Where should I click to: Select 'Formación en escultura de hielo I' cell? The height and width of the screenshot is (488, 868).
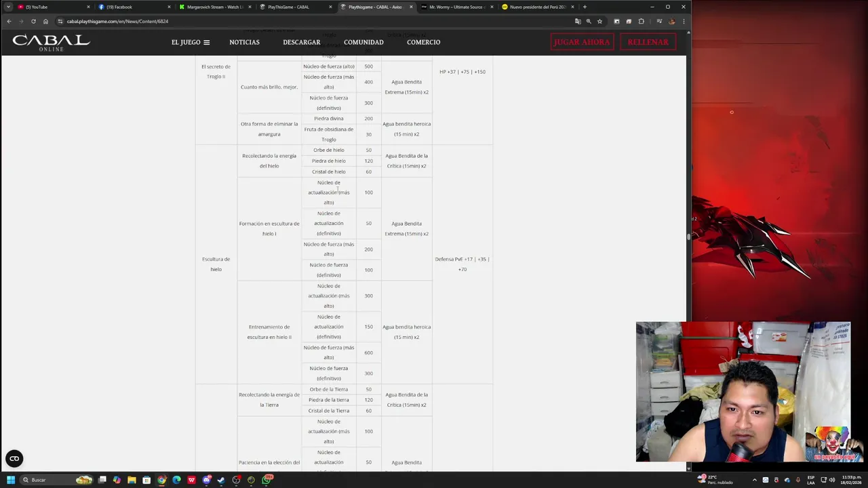point(269,228)
